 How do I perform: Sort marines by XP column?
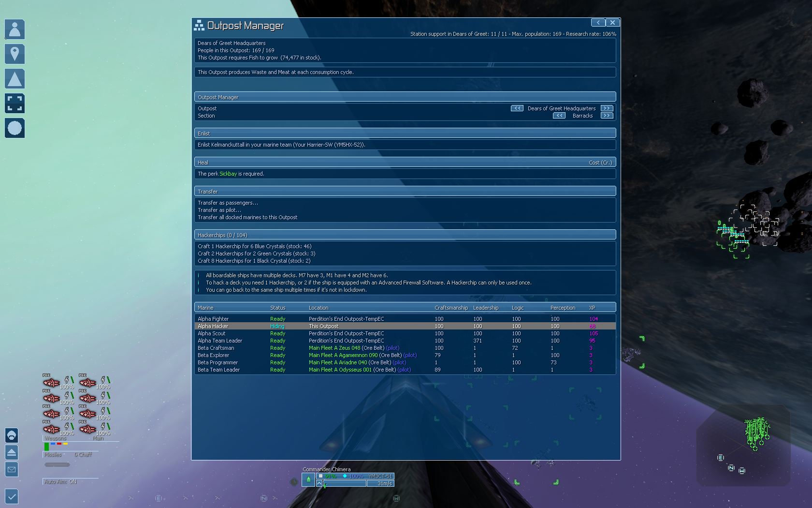[x=592, y=308]
